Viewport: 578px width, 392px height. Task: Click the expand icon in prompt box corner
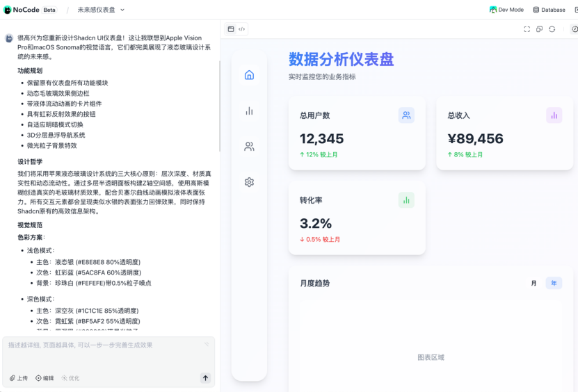pyautogui.click(x=207, y=344)
